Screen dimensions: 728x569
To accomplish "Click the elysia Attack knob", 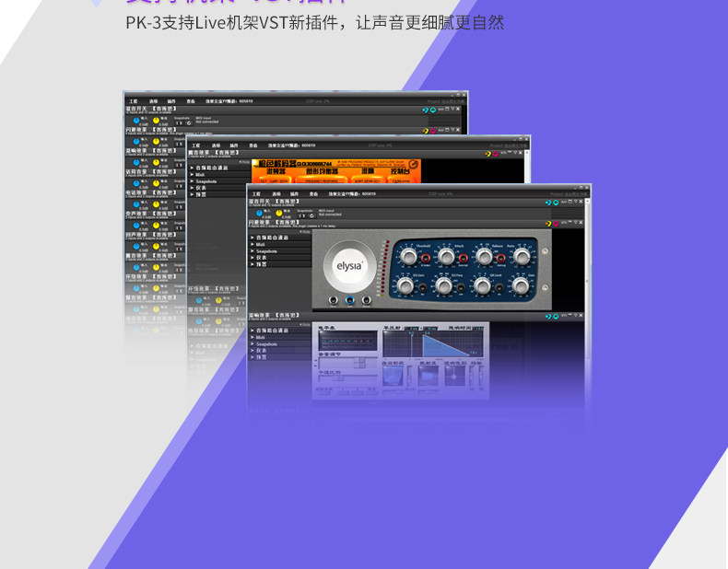I will coord(446,257).
